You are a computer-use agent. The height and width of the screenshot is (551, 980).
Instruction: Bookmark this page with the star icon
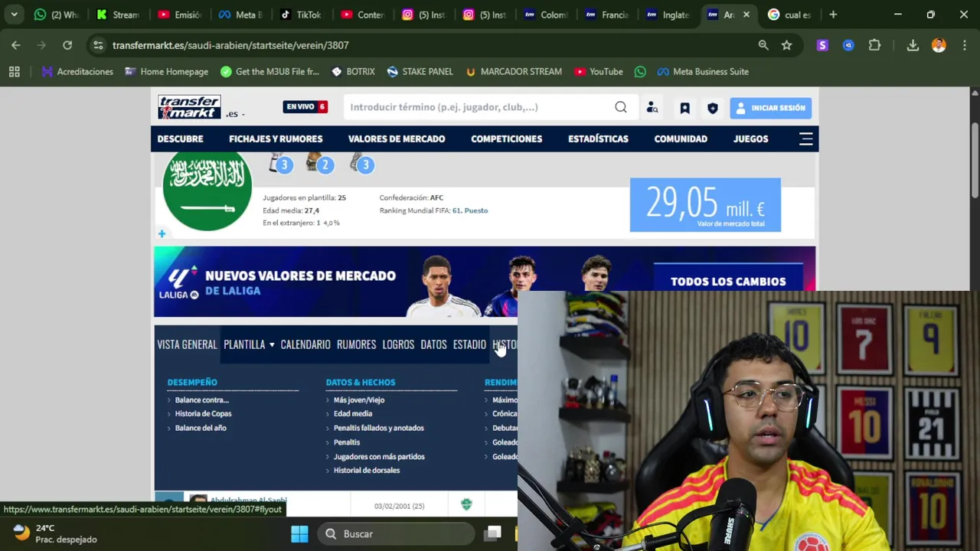point(786,45)
